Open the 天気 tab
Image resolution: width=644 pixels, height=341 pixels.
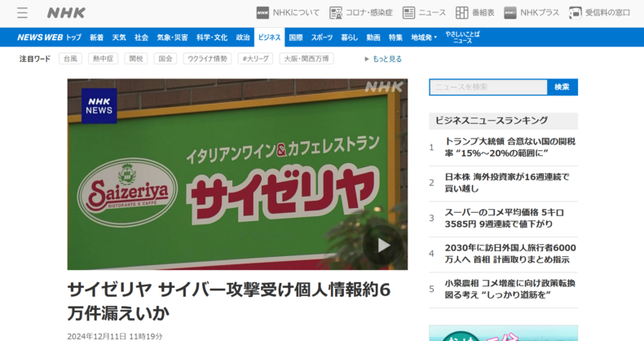(x=119, y=38)
